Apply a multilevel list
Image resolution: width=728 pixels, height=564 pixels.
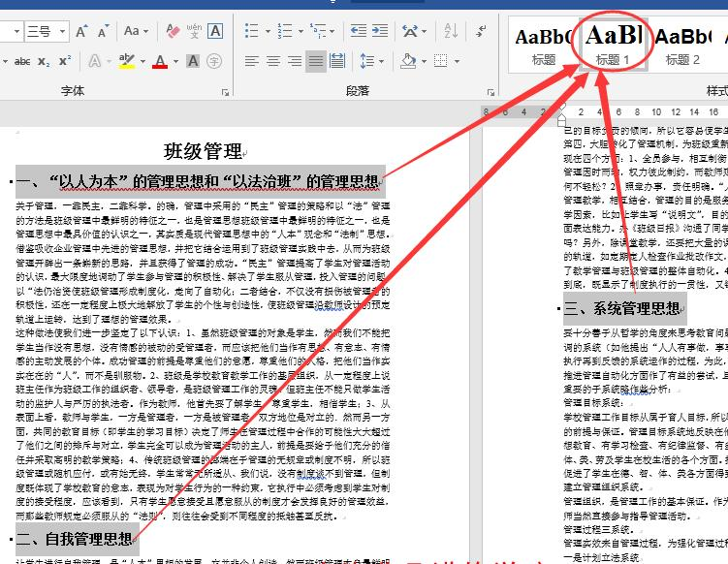coord(319,31)
